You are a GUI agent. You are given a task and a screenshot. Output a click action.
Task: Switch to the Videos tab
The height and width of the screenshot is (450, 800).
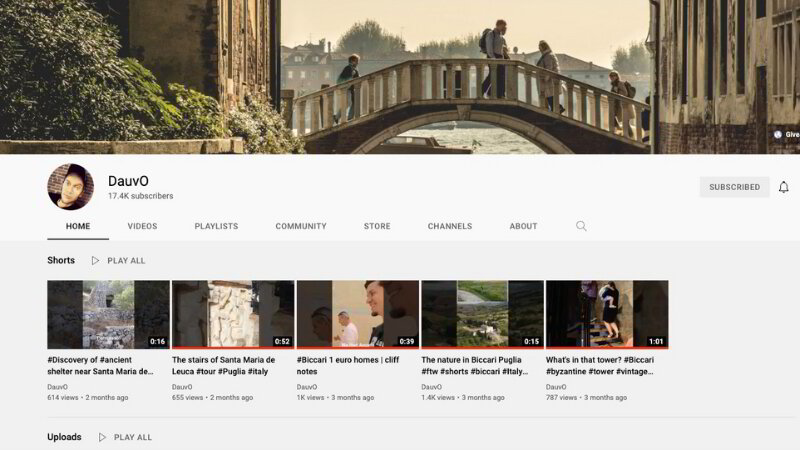(x=142, y=226)
